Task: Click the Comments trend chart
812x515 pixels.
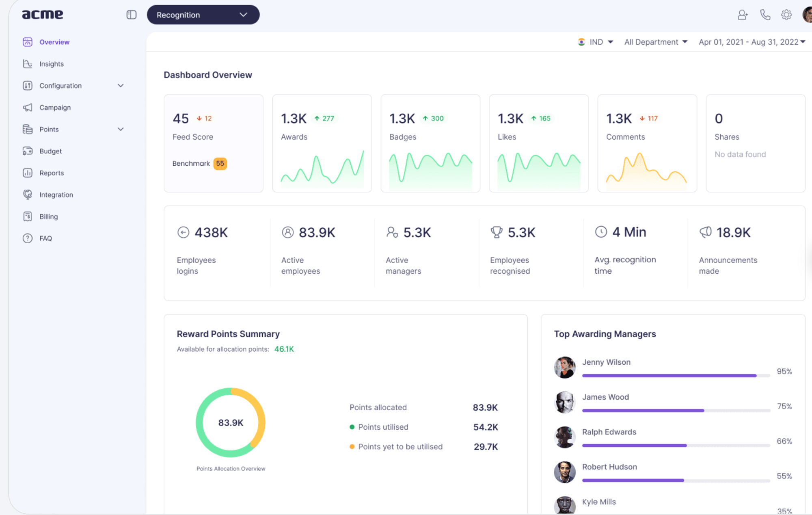Action: pyautogui.click(x=646, y=171)
